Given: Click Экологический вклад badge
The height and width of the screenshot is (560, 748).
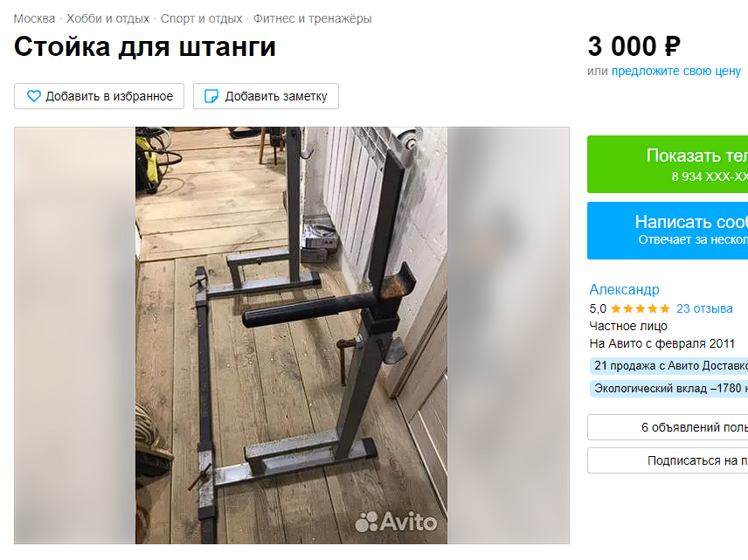Looking at the screenshot, I should click(x=668, y=388).
